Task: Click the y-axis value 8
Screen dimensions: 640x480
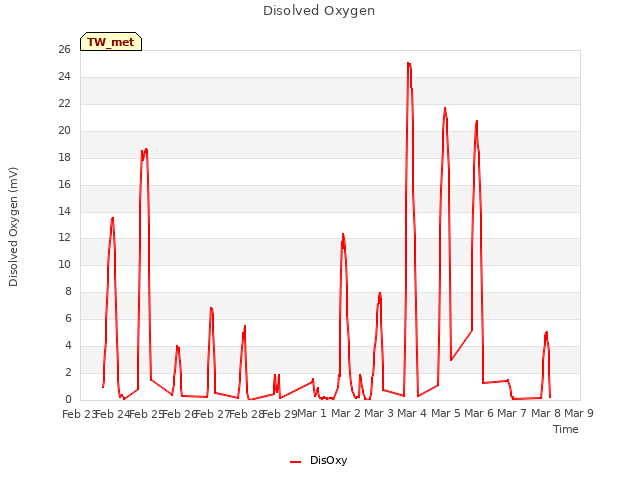Action: (68, 291)
